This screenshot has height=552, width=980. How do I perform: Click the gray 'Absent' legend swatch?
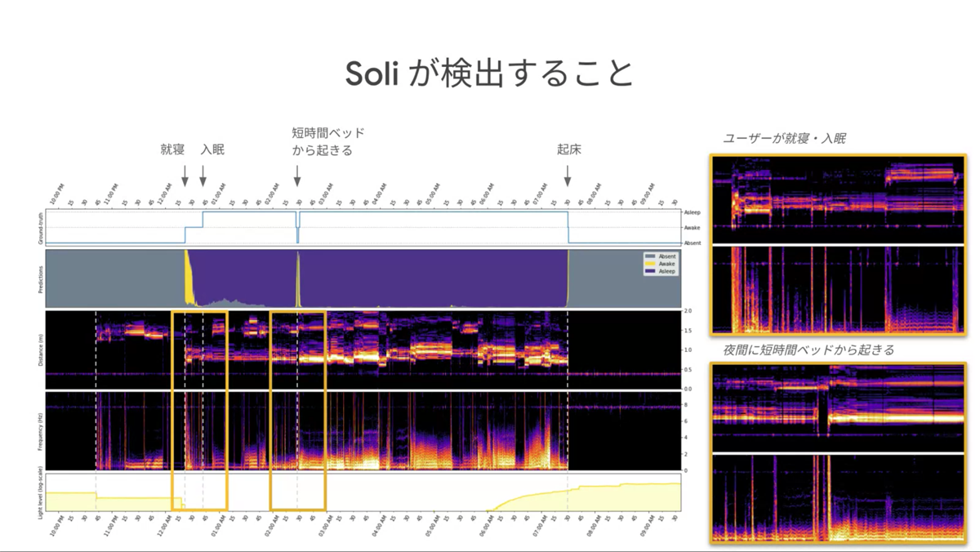[650, 256]
